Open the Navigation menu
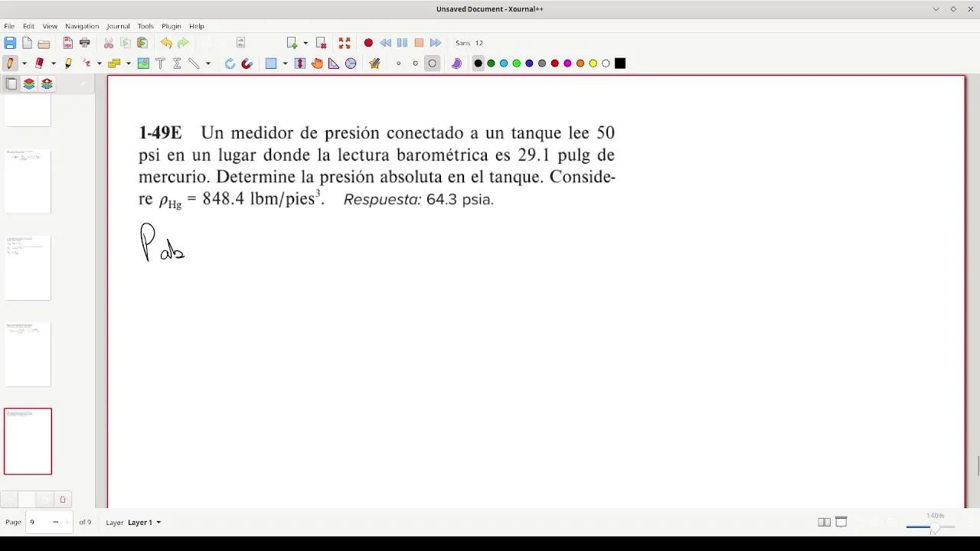Image resolution: width=980 pixels, height=551 pixels. [82, 26]
